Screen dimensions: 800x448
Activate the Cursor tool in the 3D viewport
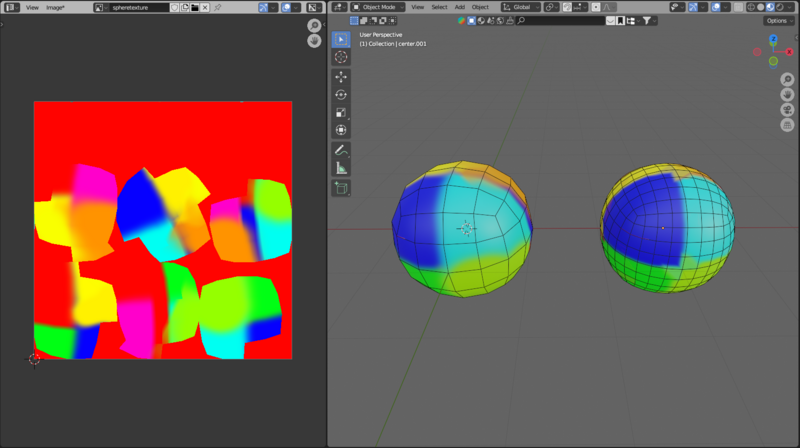(x=341, y=57)
